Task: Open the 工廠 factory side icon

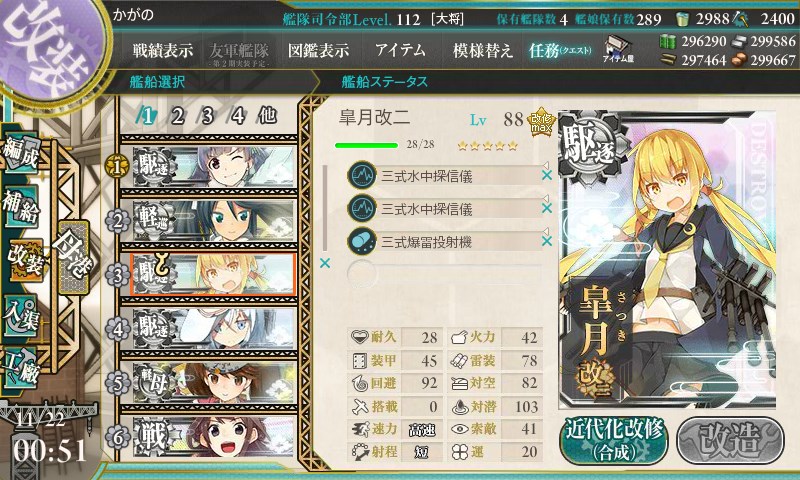Action: click(21, 368)
